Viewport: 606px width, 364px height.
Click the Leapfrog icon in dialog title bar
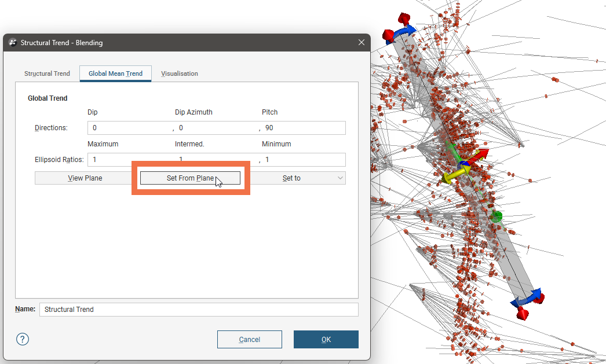13,43
